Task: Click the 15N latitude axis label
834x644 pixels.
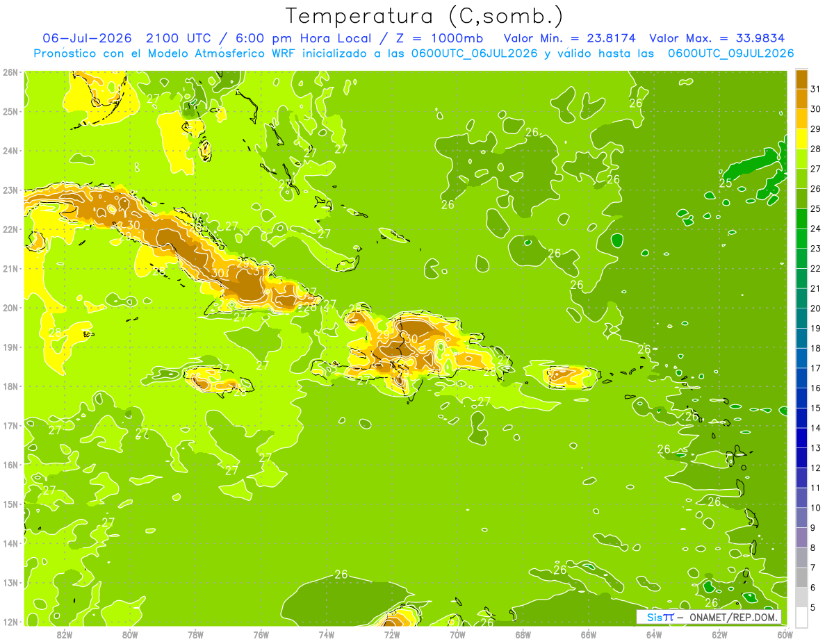Action: [x=10, y=504]
